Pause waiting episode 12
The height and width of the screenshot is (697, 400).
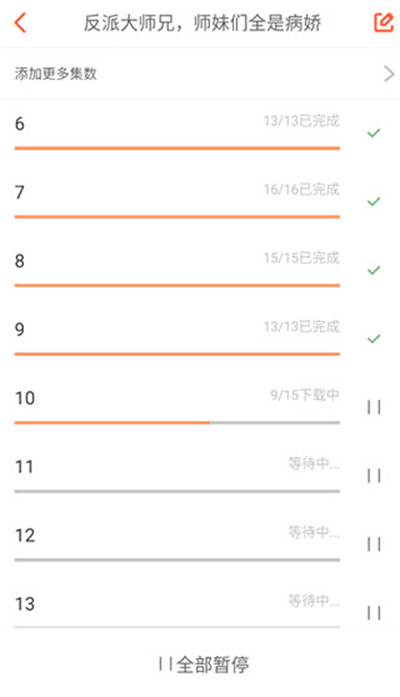pyautogui.click(x=374, y=544)
